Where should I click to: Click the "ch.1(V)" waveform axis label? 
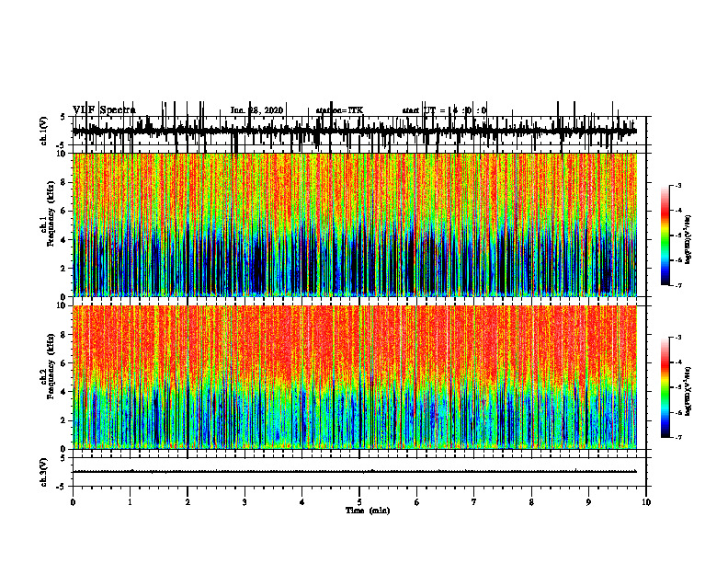43,131
